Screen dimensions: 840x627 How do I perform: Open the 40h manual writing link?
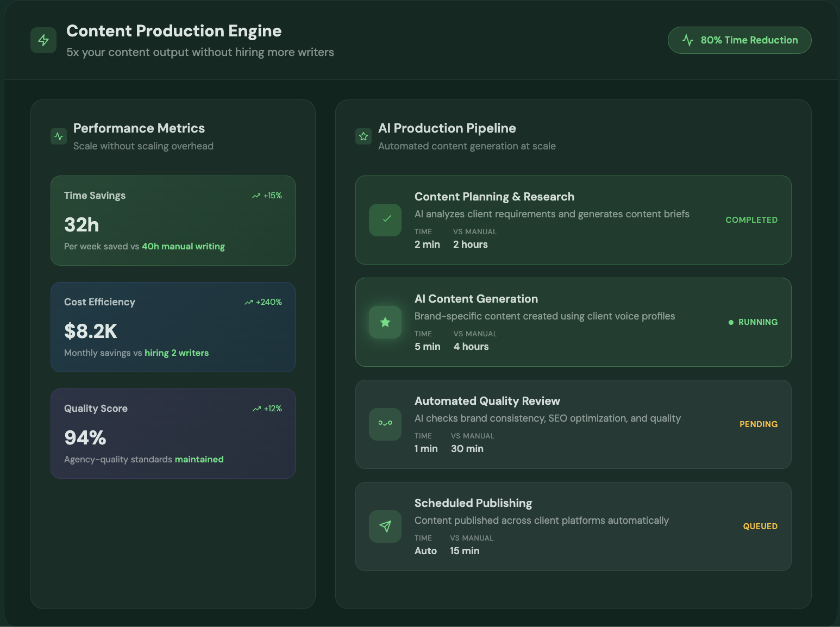click(183, 247)
